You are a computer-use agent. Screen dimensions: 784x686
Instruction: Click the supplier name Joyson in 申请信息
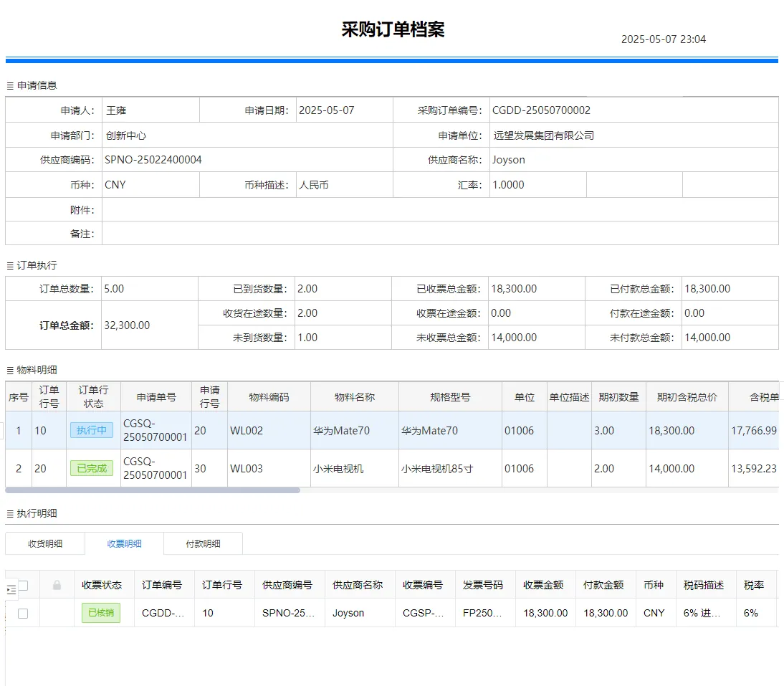509,160
